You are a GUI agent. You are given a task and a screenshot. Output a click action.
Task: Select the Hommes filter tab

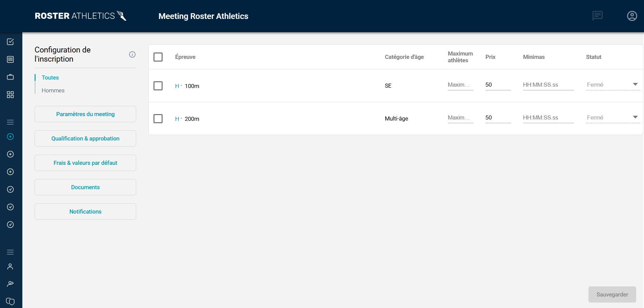tap(53, 90)
